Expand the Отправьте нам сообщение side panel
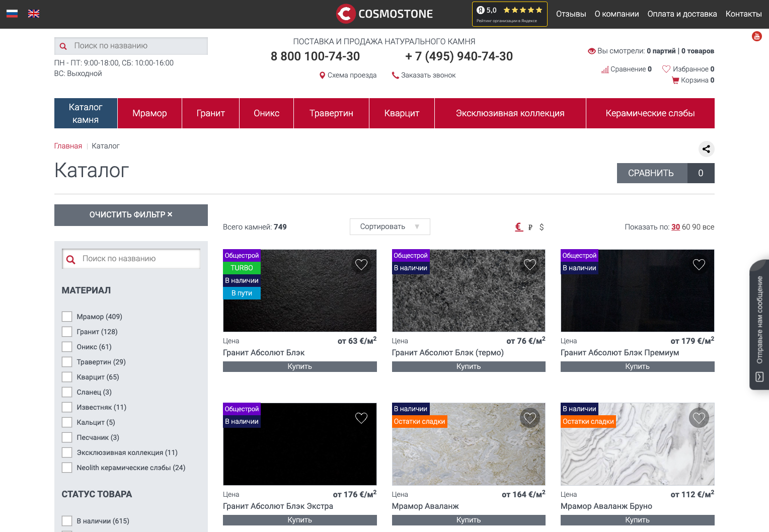 759,325
